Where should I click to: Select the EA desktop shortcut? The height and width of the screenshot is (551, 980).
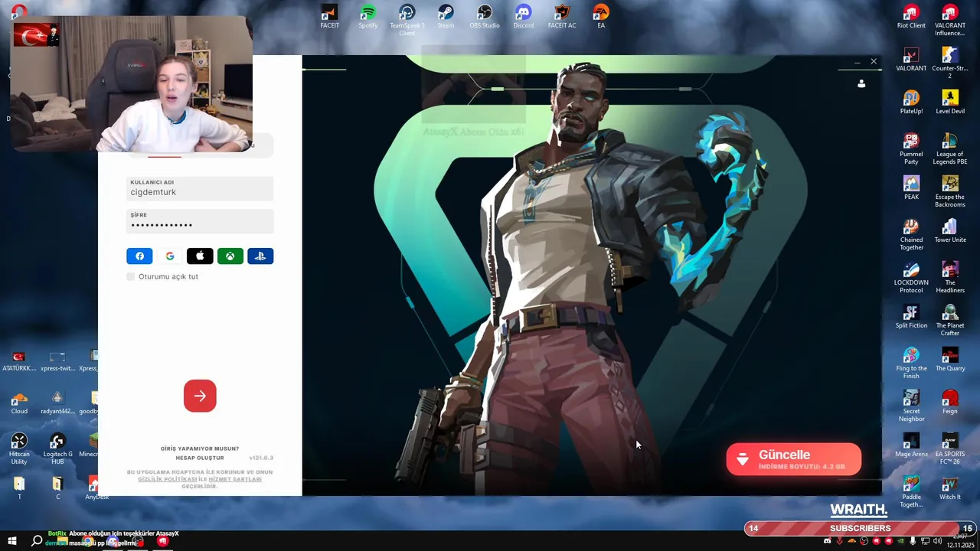pos(601,17)
